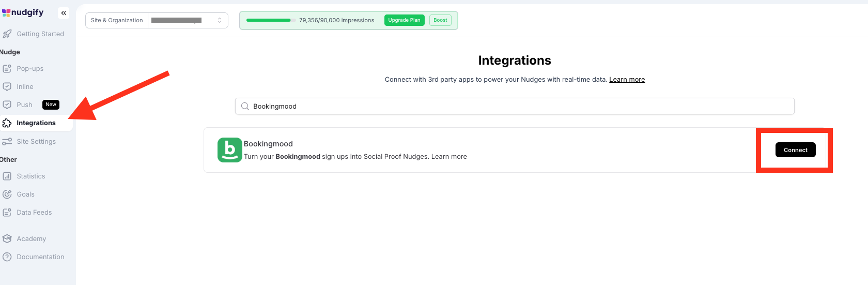Click the Inline sidebar icon
Screen dimensions: 868x285
7,87
